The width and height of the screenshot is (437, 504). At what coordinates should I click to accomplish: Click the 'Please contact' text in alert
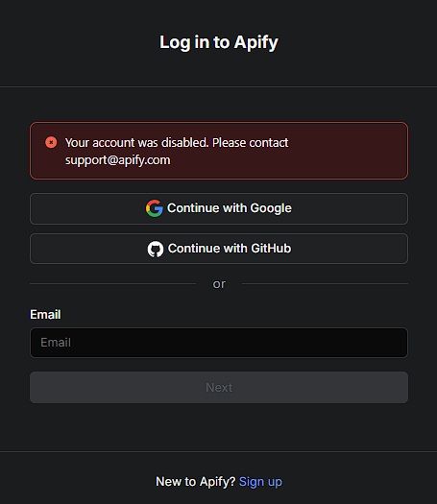pos(250,142)
